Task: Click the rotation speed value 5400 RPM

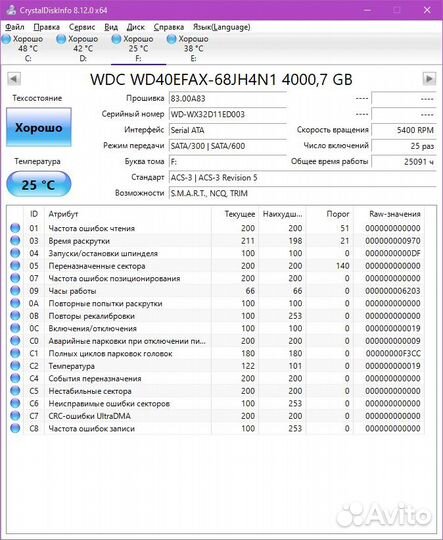Action: point(403,130)
